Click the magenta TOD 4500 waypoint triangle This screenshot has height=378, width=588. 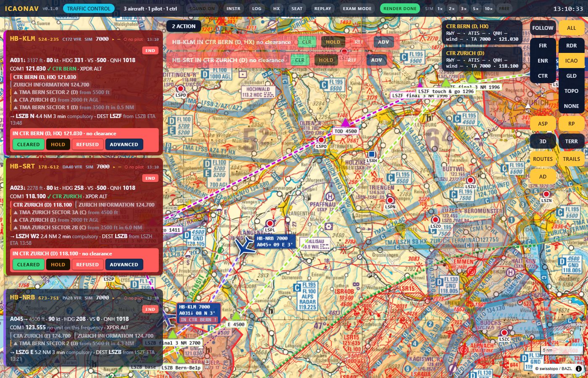345,123
